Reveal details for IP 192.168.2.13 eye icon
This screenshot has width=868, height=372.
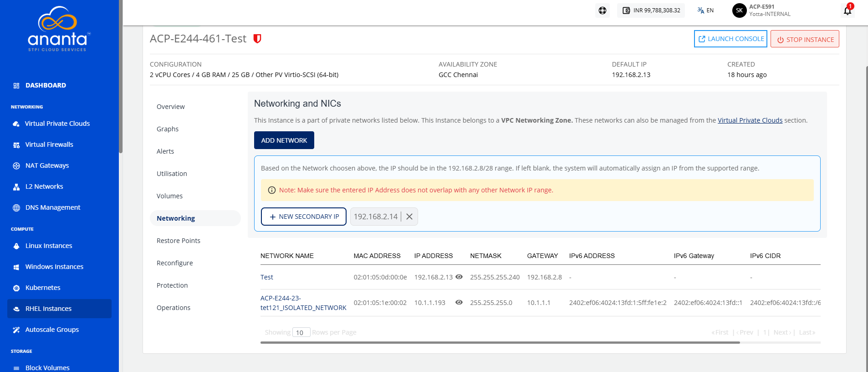[459, 277]
